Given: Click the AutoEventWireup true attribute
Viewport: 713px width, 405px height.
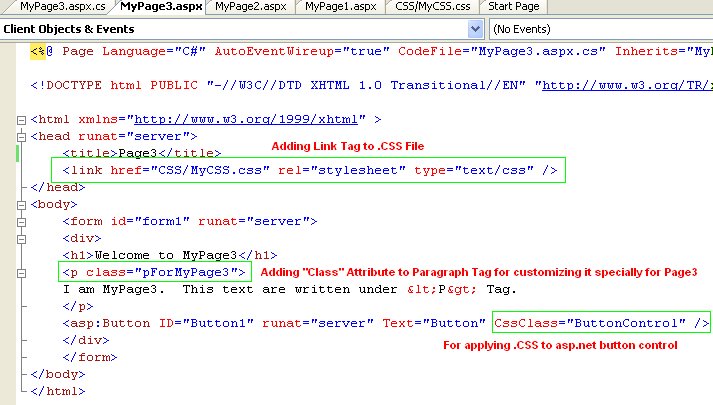Looking at the screenshot, I should [302, 51].
